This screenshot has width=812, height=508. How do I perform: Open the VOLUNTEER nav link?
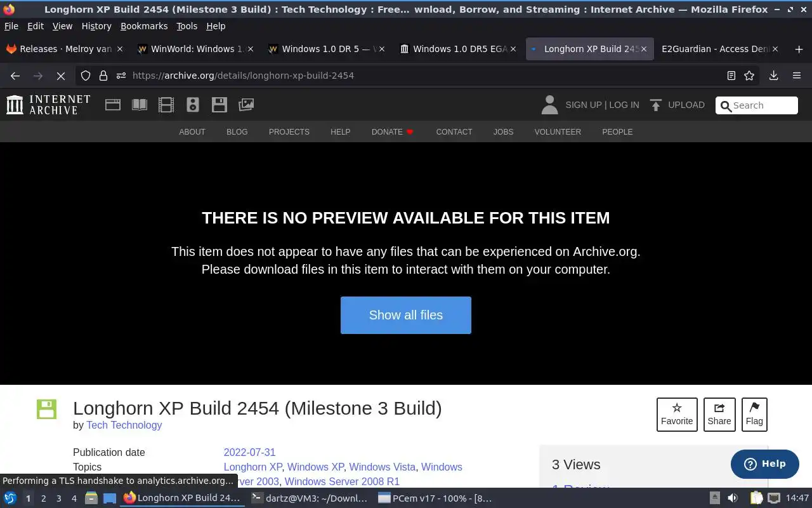point(558,132)
